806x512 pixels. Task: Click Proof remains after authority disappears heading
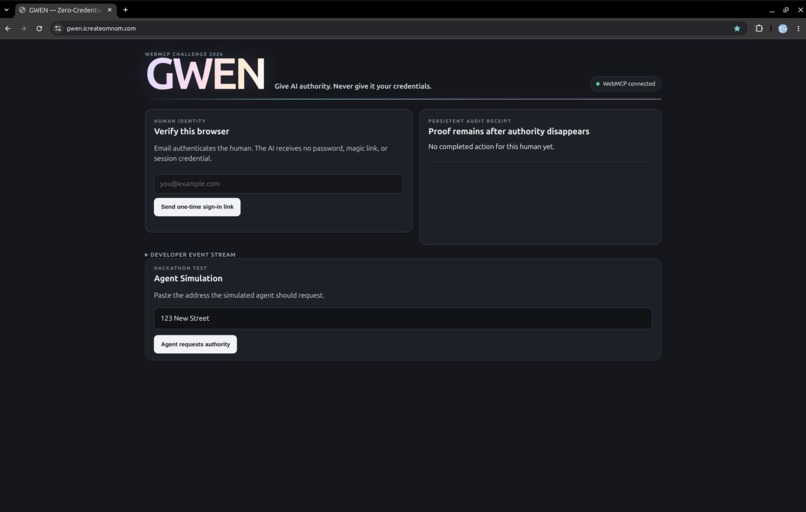[x=508, y=132]
